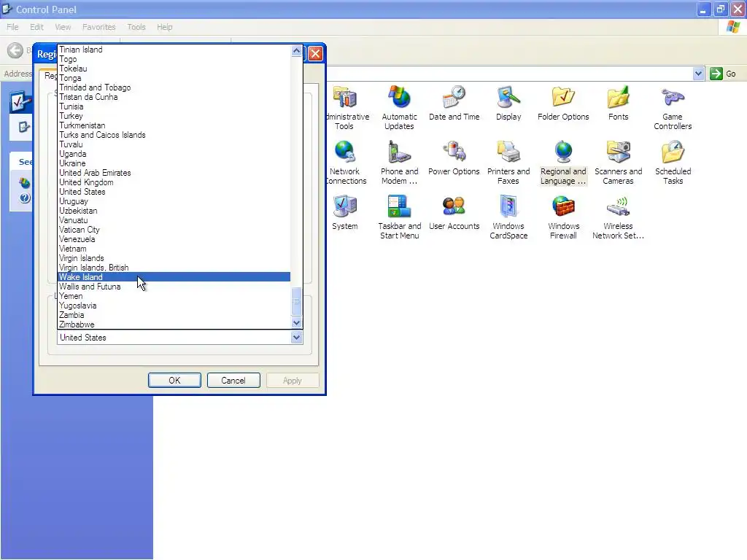Open Power Options icon
This screenshot has height=560, width=747.
pyautogui.click(x=454, y=152)
